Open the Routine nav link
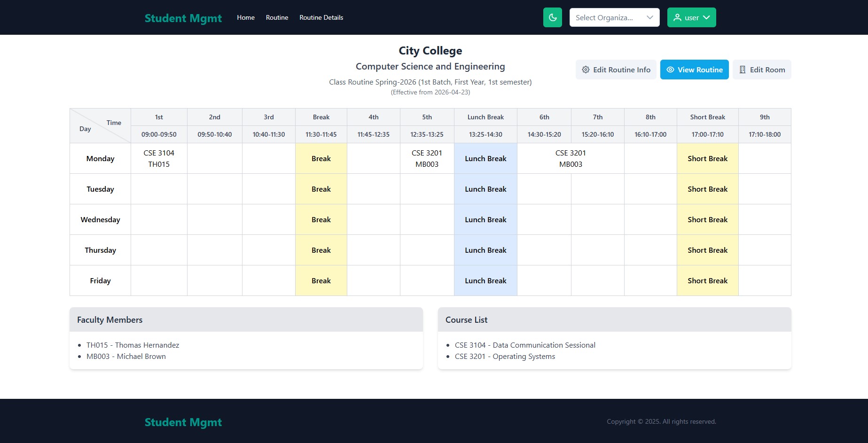 click(277, 17)
